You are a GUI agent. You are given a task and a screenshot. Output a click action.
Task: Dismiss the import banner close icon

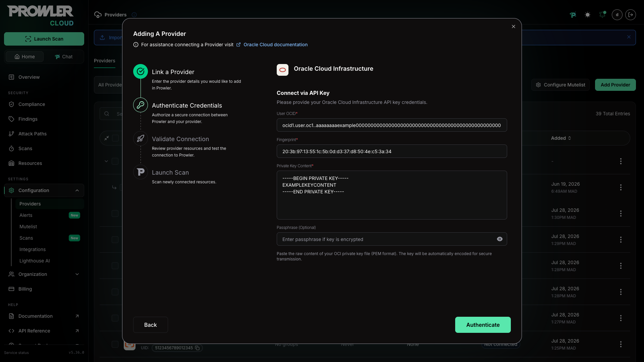(x=629, y=37)
